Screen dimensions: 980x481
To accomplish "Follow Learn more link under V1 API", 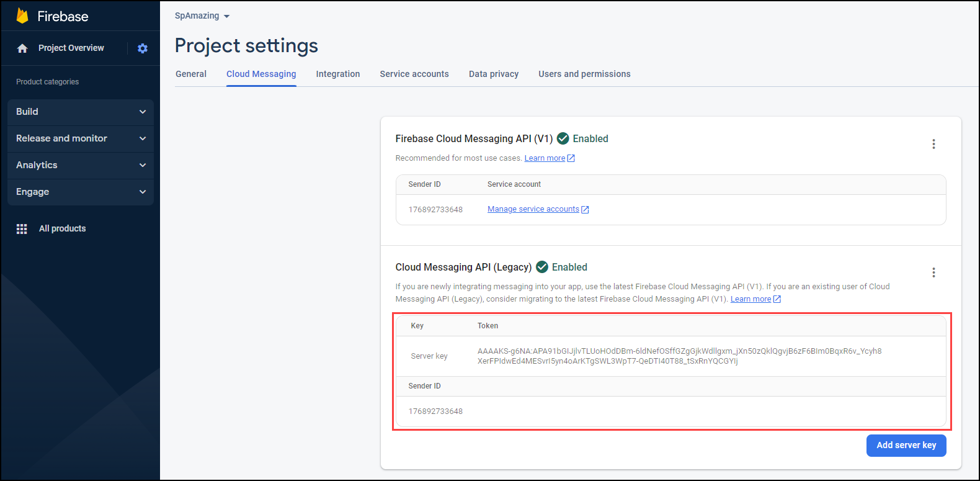I will [545, 158].
